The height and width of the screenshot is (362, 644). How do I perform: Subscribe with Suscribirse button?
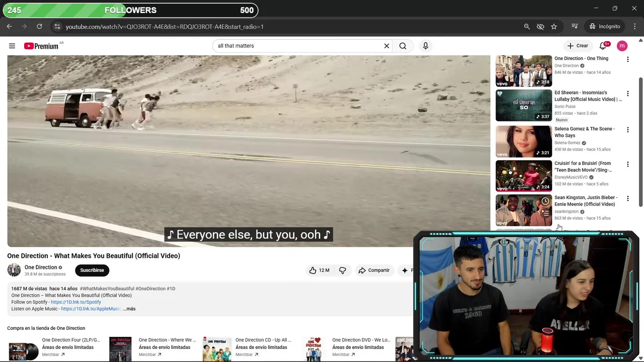coord(92,270)
